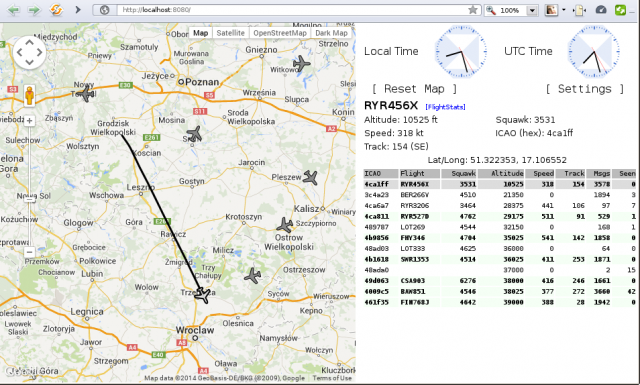Image resolution: width=640 pixels, height=385 pixels.
Task: Expand the user profile dropdown arrow
Action: [564, 10]
